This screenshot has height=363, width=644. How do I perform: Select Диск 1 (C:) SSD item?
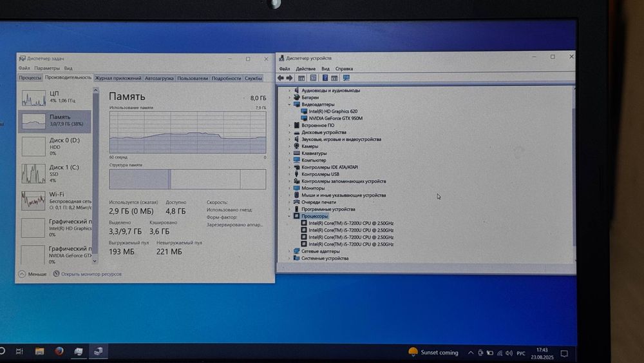[55, 173]
